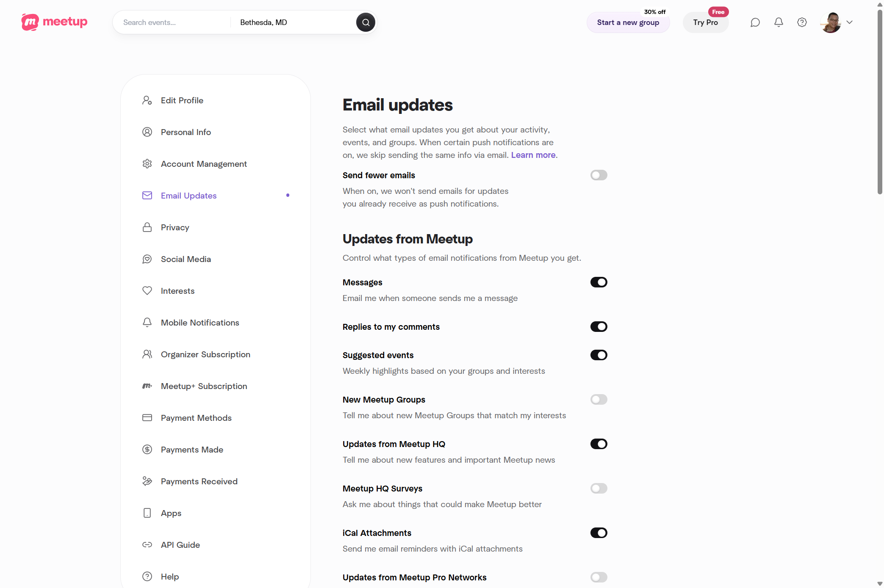The width and height of the screenshot is (884, 588).
Task: Open the help question-mark icon in header
Action: 802,22
